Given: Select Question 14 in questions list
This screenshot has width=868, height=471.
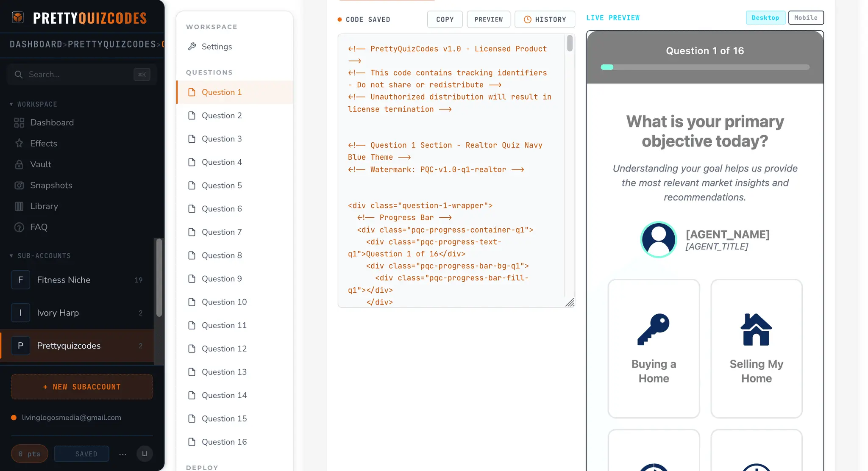Looking at the screenshot, I should (x=235, y=395).
